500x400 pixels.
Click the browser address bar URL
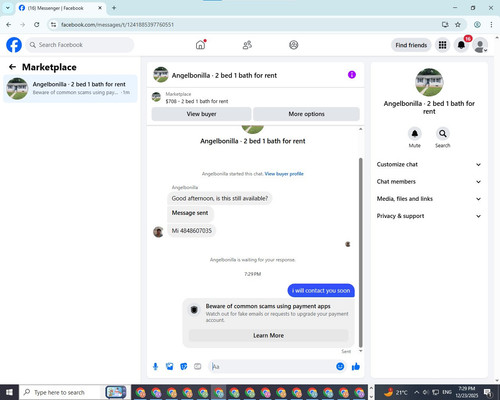[117, 25]
